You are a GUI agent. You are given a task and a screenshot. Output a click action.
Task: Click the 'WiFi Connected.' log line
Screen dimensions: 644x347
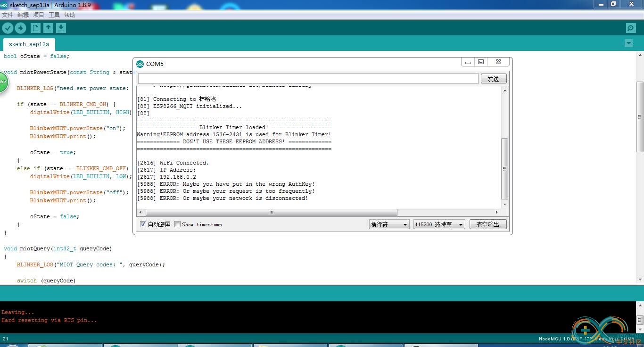[173, 163]
